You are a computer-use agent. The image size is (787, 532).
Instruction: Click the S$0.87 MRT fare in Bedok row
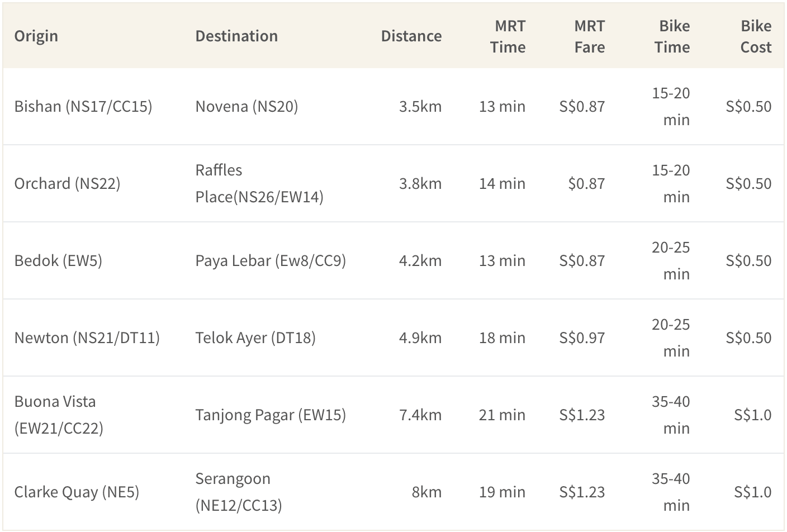(x=582, y=260)
